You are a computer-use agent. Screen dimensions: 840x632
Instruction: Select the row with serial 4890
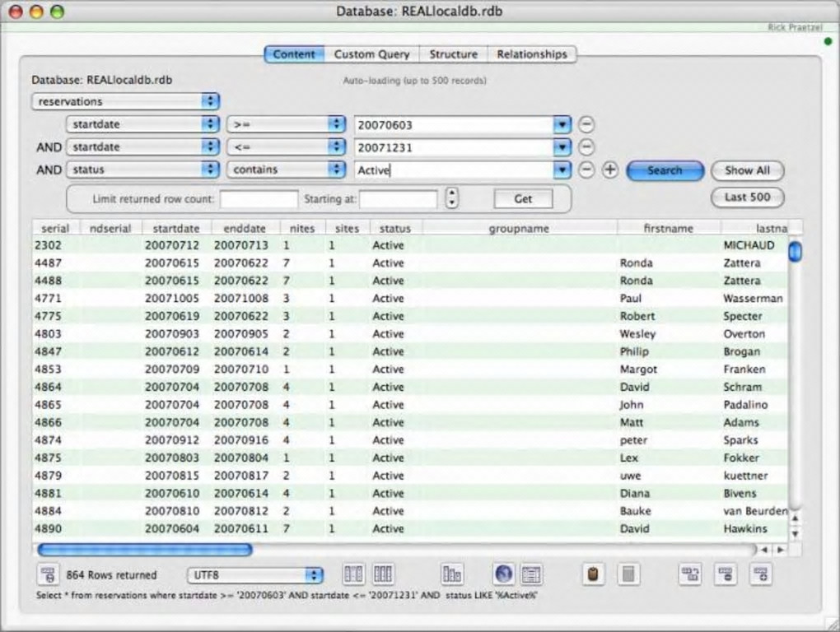click(410, 528)
